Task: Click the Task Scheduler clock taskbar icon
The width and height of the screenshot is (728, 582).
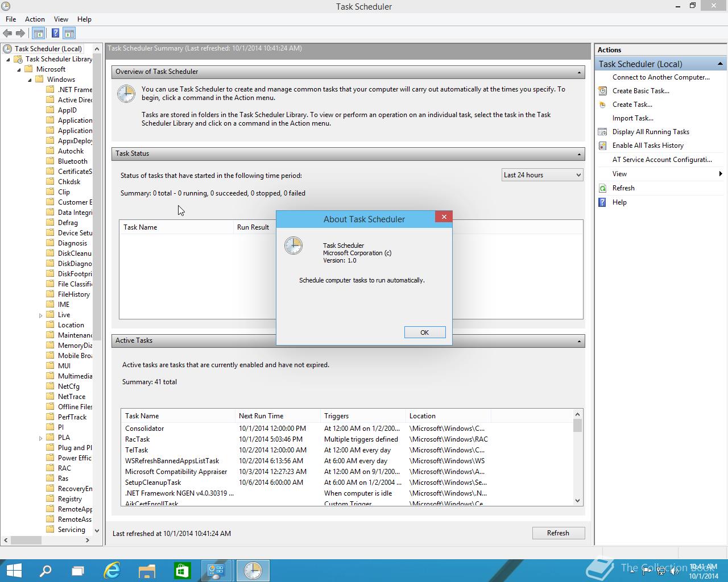Action: (x=253, y=571)
